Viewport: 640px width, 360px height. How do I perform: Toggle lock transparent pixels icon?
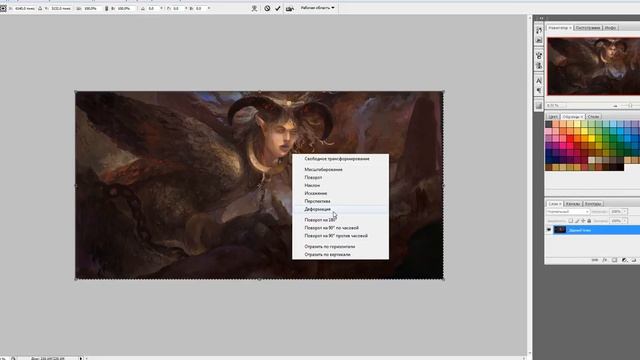pyautogui.click(x=571, y=221)
